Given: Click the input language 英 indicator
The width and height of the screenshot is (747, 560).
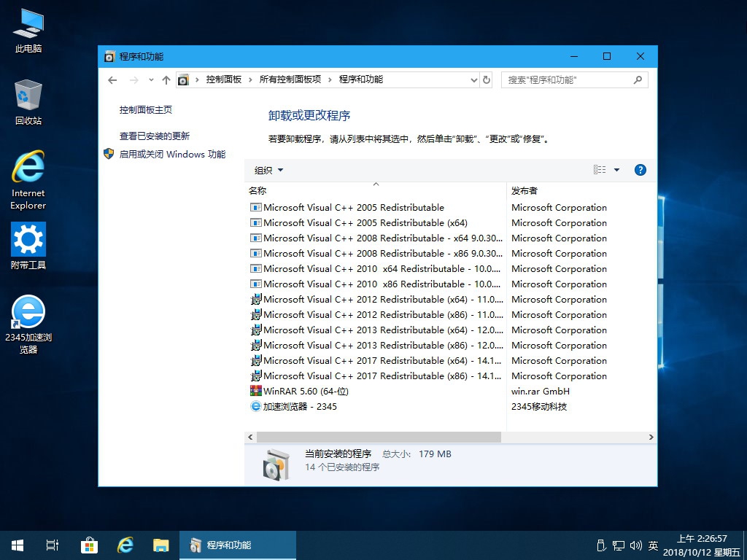Looking at the screenshot, I should click(653, 545).
